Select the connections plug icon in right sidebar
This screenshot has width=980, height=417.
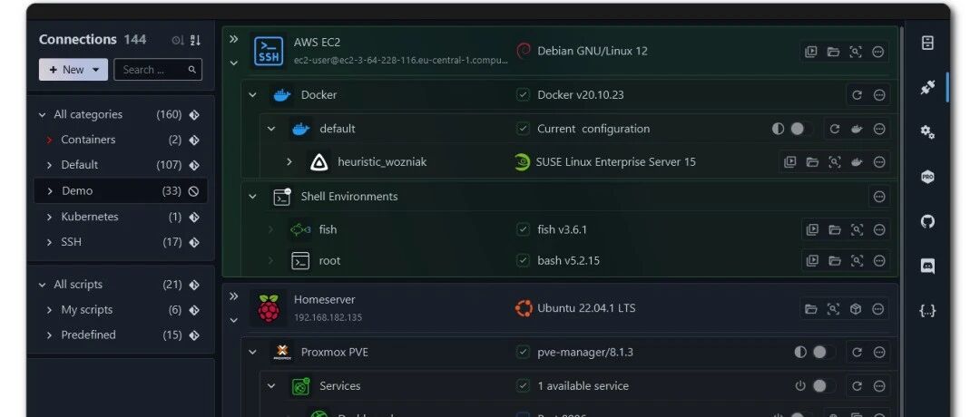(927, 88)
